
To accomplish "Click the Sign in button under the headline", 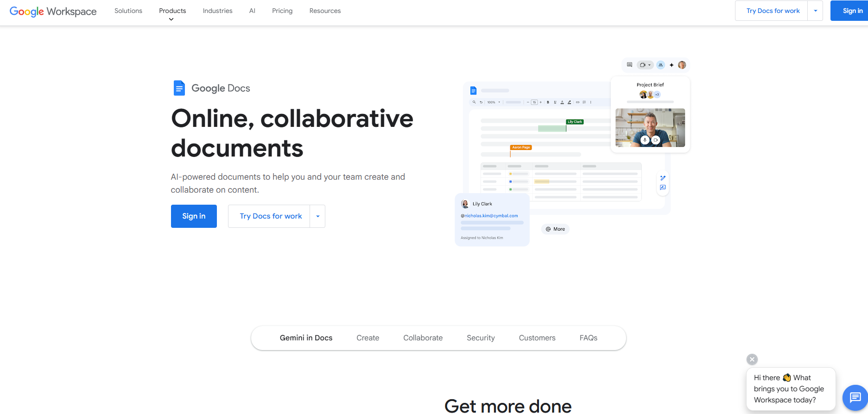I will pos(194,216).
